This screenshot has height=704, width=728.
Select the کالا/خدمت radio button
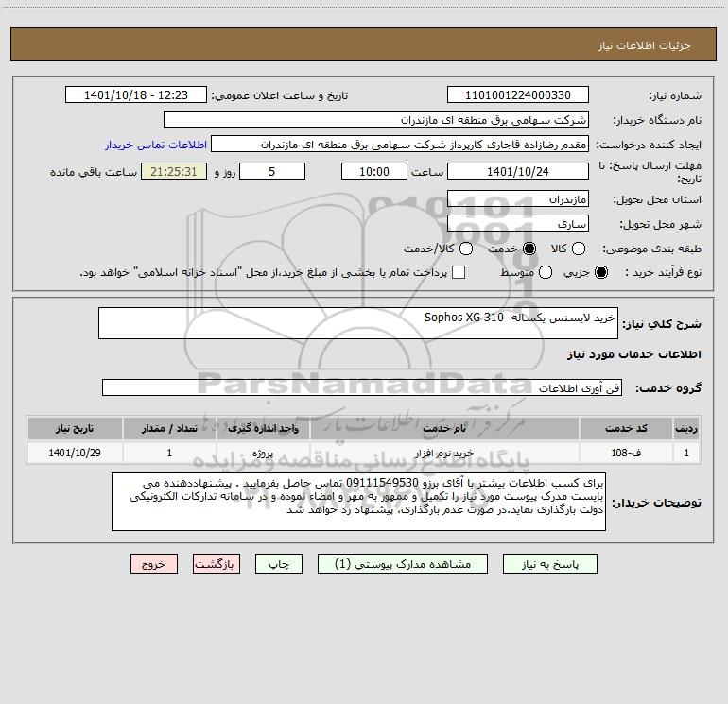(466, 249)
